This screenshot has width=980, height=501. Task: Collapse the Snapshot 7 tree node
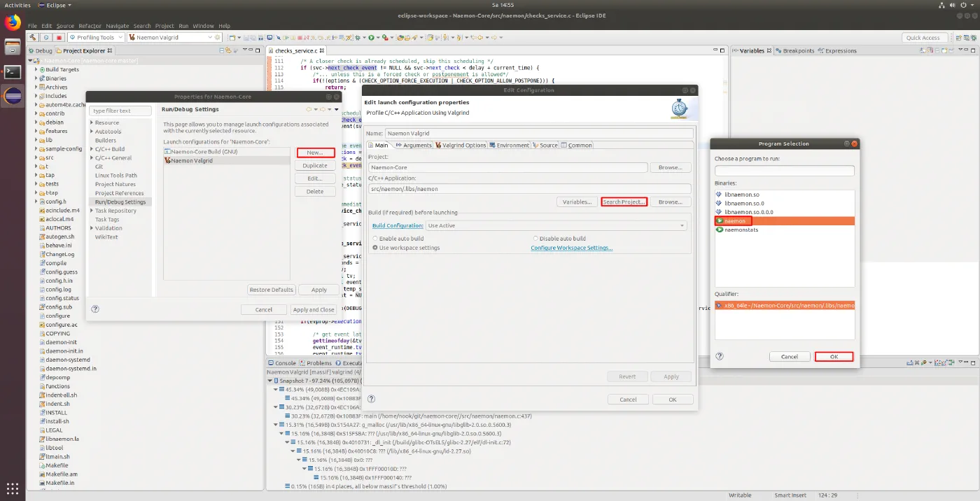pos(269,381)
